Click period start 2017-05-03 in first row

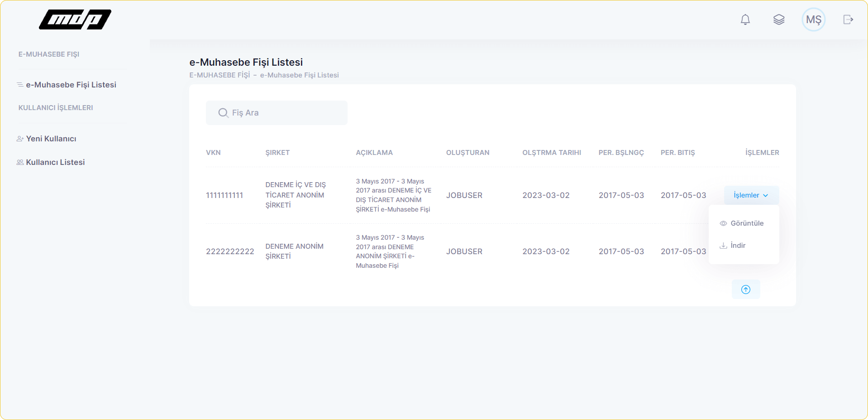pos(621,195)
